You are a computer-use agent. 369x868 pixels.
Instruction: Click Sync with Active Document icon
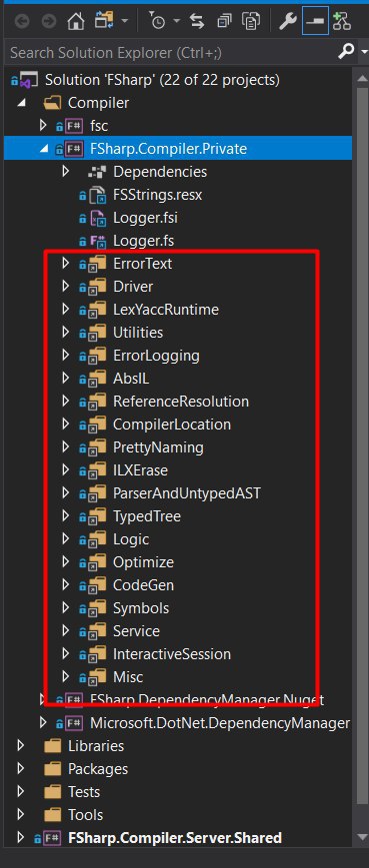197,22
